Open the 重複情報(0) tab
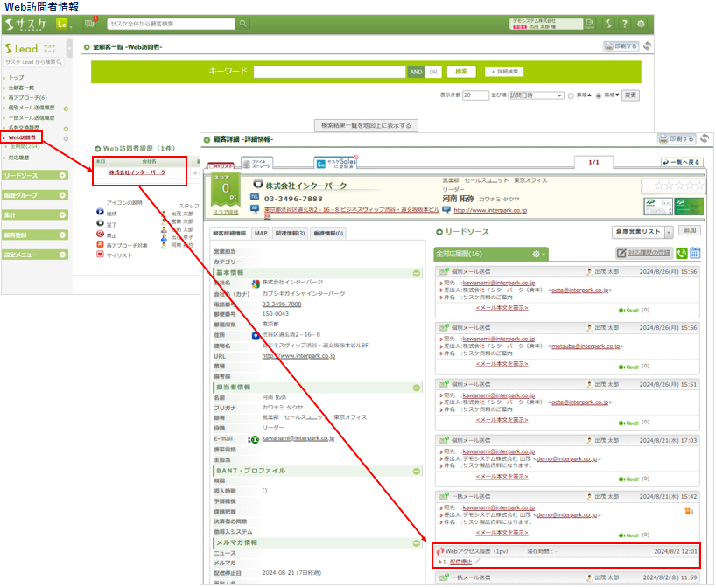This screenshot has width=716, height=588. [328, 234]
